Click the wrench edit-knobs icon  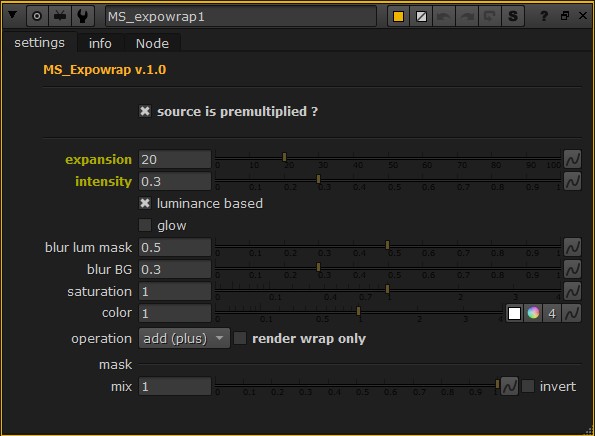(x=82, y=16)
